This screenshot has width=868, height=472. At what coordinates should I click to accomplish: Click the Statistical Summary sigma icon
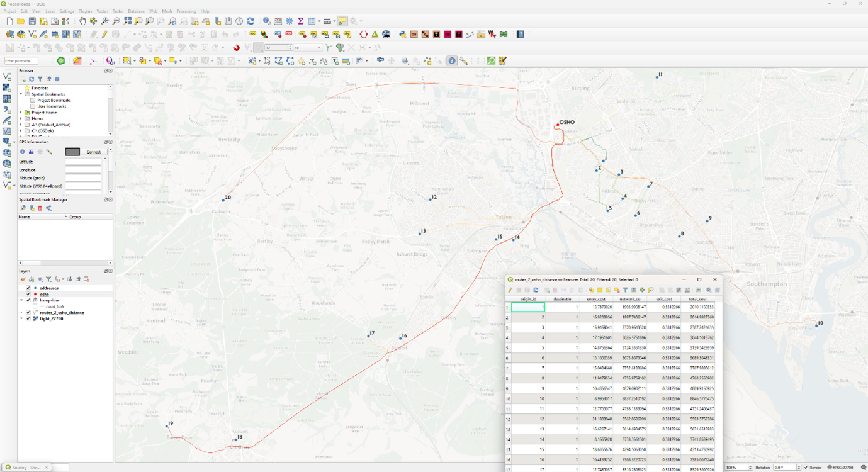[301, 21]
